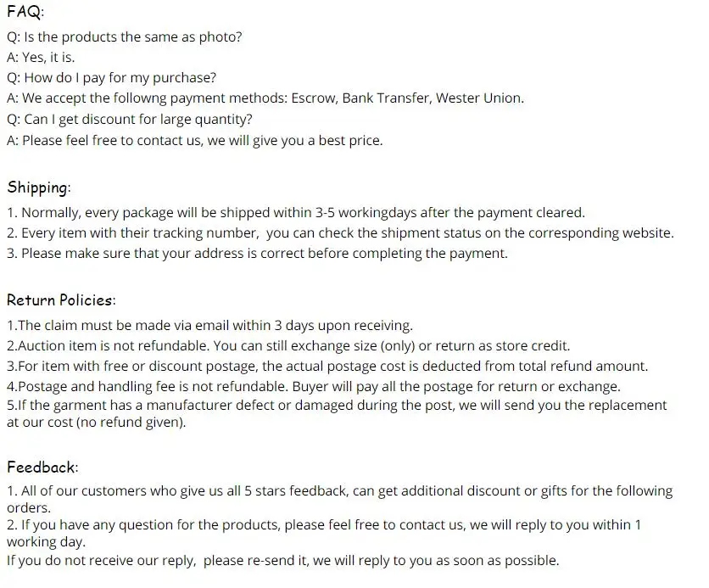Click shipping item about tracking number

pos(340,233)
